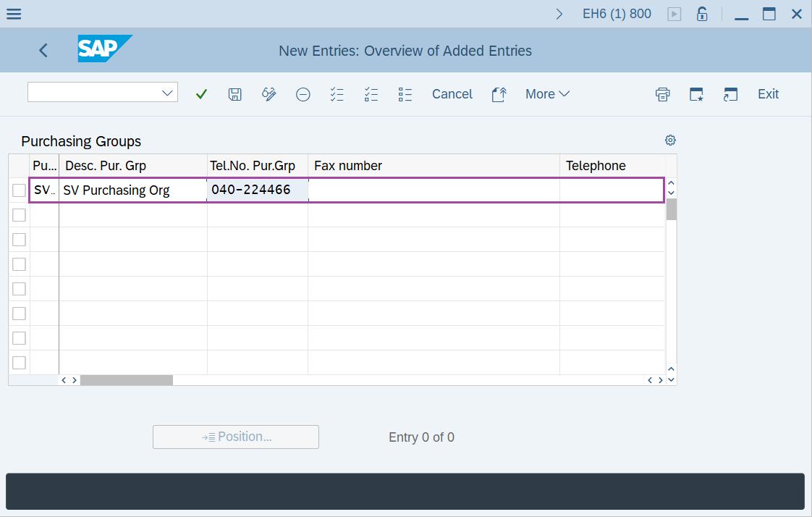Open a new session window icon
The width and height of the screenshot is (812, 517).
[x=730, y=94]
